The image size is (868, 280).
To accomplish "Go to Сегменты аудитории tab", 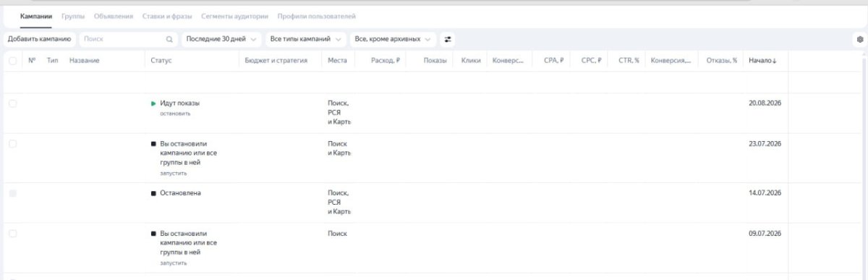I will pyautogui.click(x=235, y=16).
